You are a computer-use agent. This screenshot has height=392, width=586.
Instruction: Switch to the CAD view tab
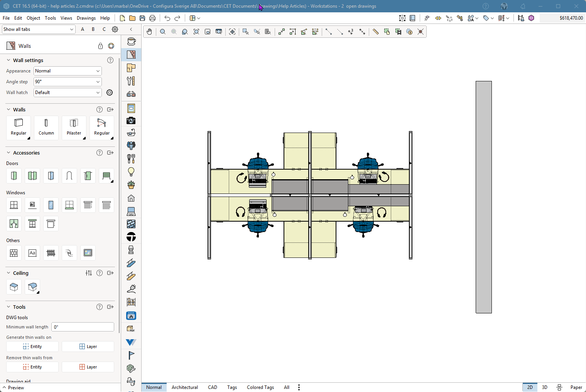(x=213, y=387)
